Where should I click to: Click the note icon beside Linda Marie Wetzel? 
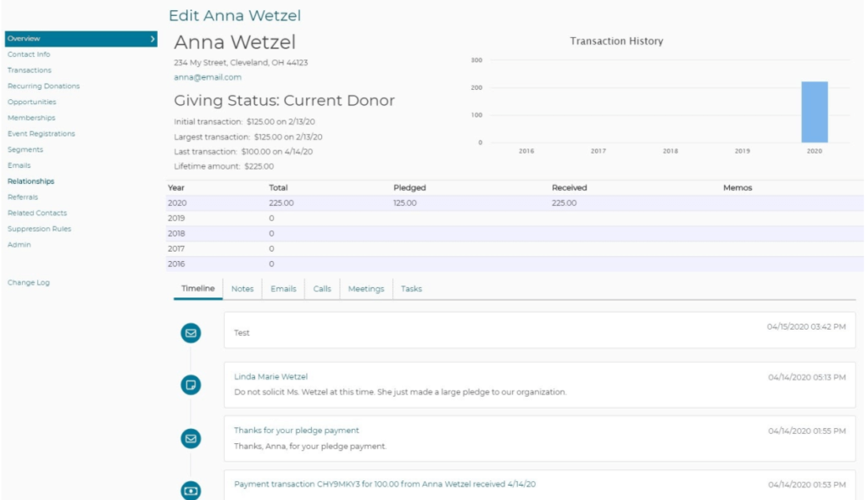coord(191,385)
